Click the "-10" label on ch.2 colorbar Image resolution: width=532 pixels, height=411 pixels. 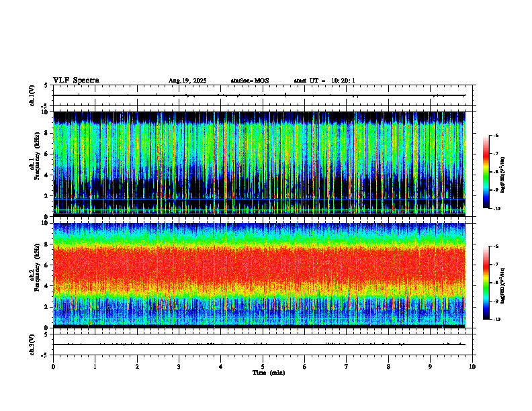click(497, 319)
